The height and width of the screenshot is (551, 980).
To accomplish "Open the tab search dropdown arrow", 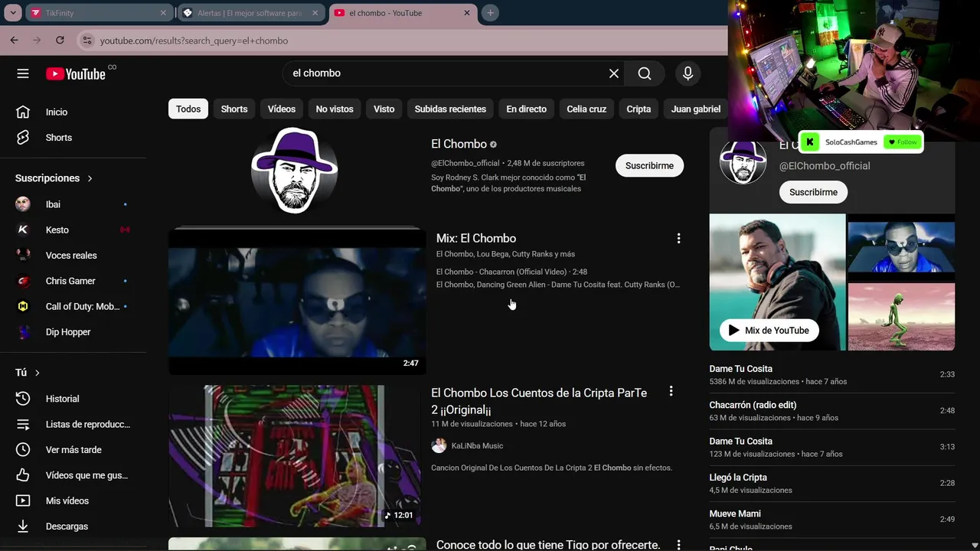I will [x=13, y=13].
